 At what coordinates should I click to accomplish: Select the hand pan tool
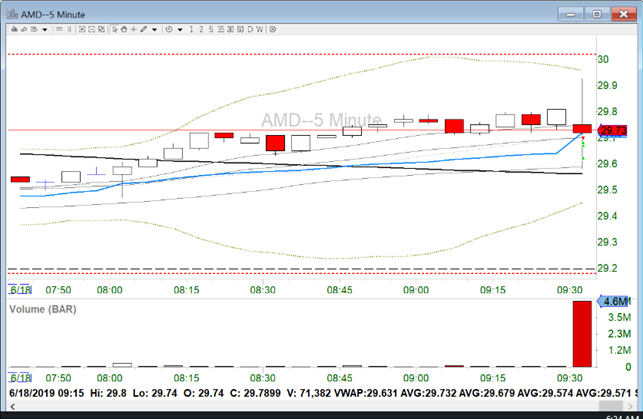point(124,29)
